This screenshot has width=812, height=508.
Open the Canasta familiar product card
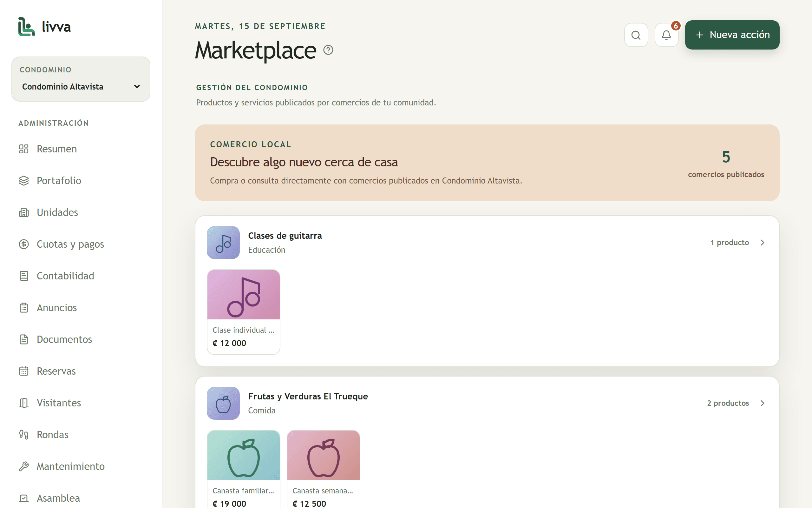coord(244,469)
